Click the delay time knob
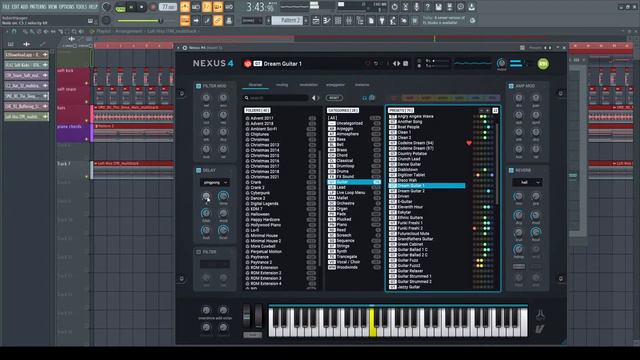This screenshot has width=640, height=360. [x=223, y=197]
